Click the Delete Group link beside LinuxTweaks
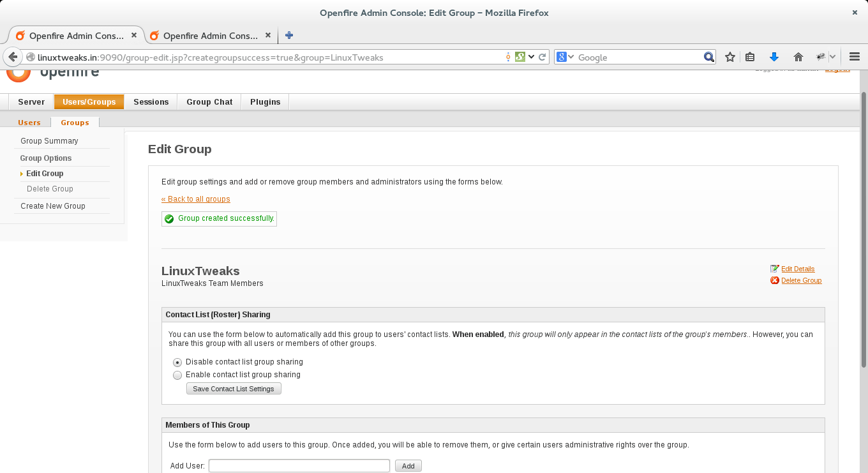This screenshot has width=868, height=473. coord(802,281)
